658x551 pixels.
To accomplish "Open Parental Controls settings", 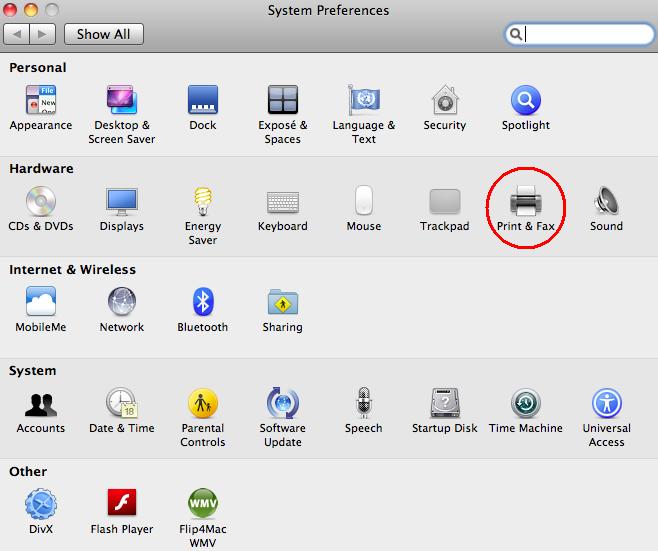I will [x=203, y=404].
